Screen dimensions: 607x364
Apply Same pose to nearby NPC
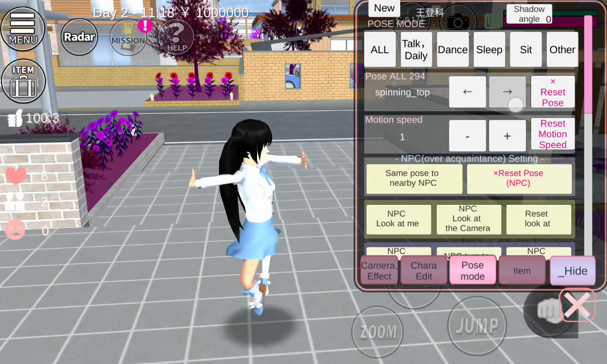tap(414, 178)
